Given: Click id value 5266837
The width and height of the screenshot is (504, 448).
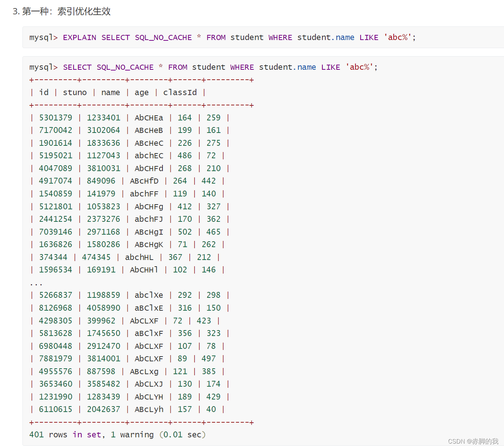Looking at the screenshot, I should (x=56, y=295).
